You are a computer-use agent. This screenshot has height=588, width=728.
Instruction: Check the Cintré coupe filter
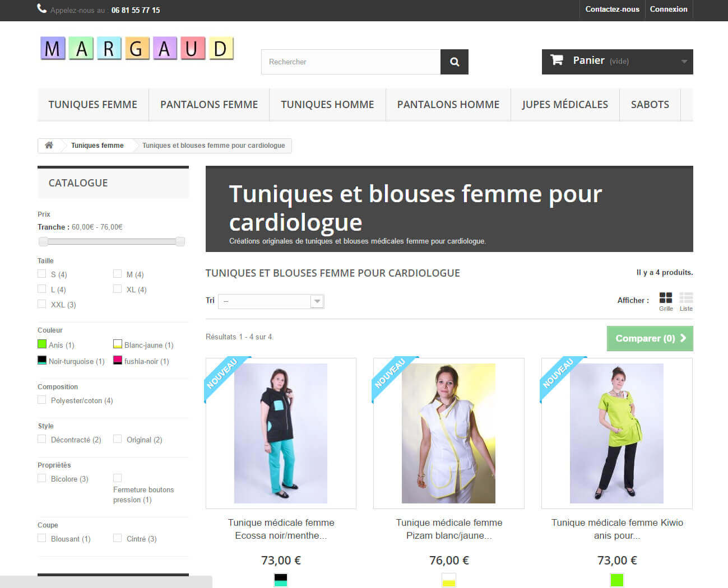(118, 538)
